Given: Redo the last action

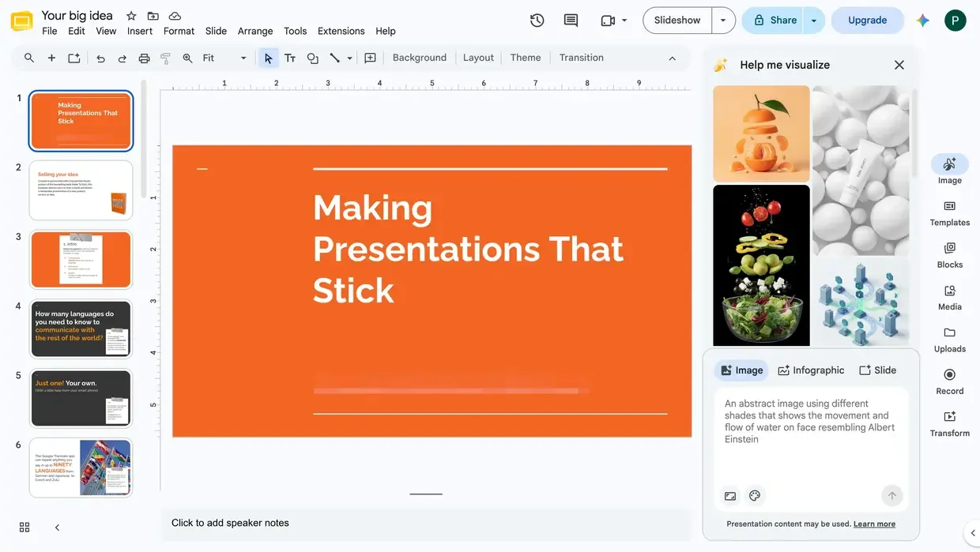Looking at the screenshot, I should (122, 58).
